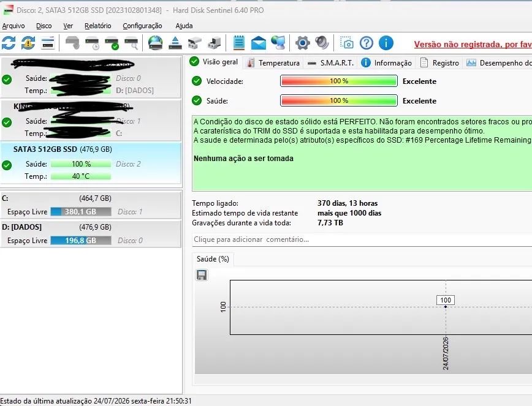Click the green check icon beside Velocidade

[197, 81]
